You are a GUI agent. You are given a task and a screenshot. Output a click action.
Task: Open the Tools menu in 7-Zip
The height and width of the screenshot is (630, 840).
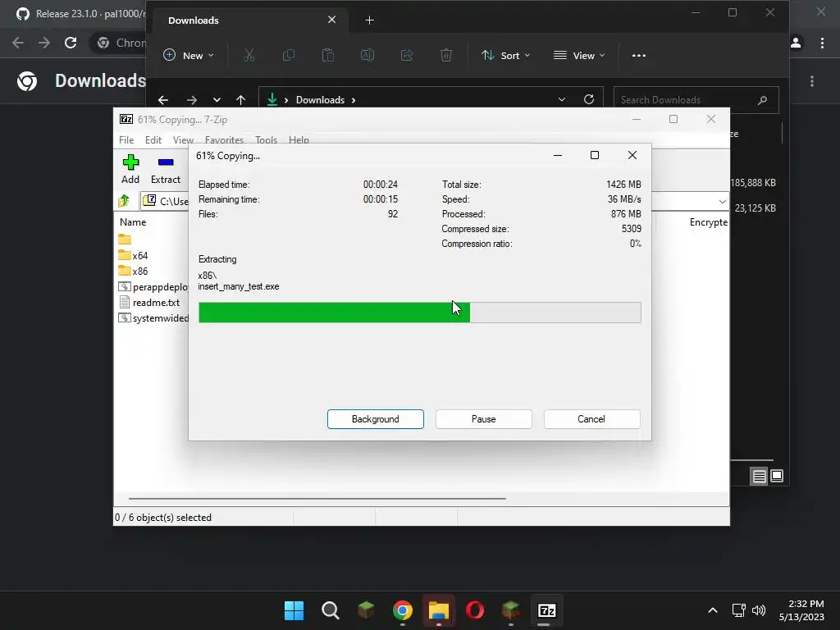267,139
